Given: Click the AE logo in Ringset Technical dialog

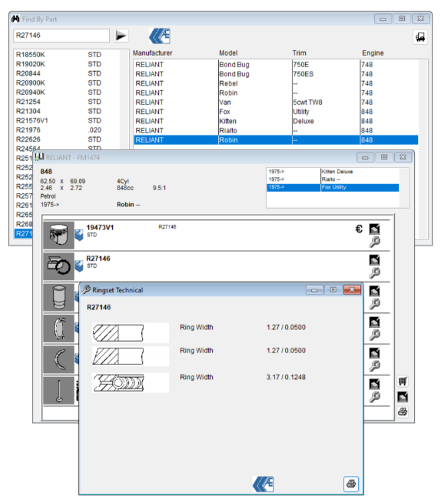Looking at the screenshot, I should pyautogui.click(x=263, y=484).
